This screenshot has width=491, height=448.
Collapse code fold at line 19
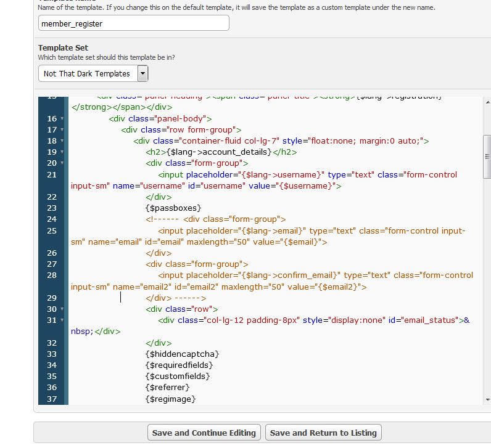click(62, 152)
